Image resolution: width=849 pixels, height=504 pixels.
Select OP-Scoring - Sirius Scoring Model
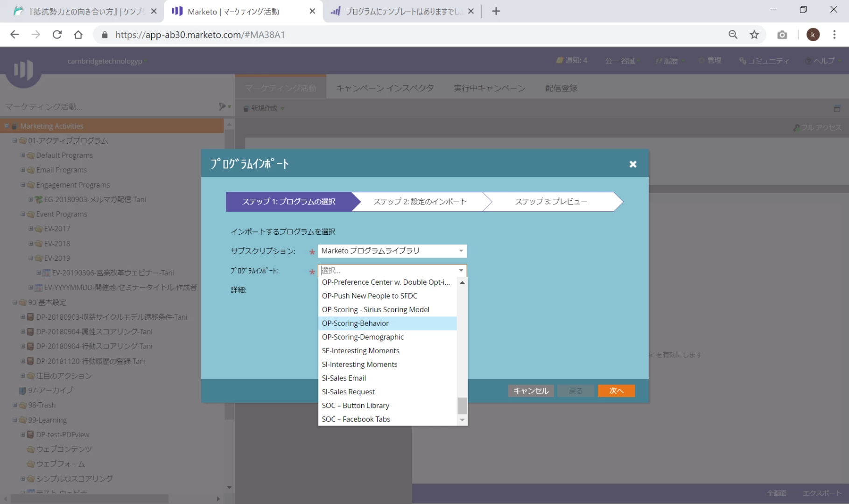pyautogui.click(x=387, y=309)
